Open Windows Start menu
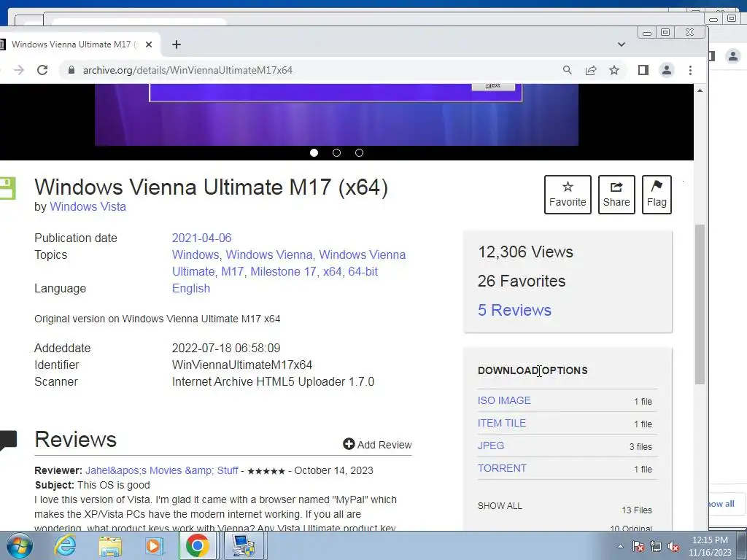This screenshot has height=560, width=747. [x=19, y=545]
